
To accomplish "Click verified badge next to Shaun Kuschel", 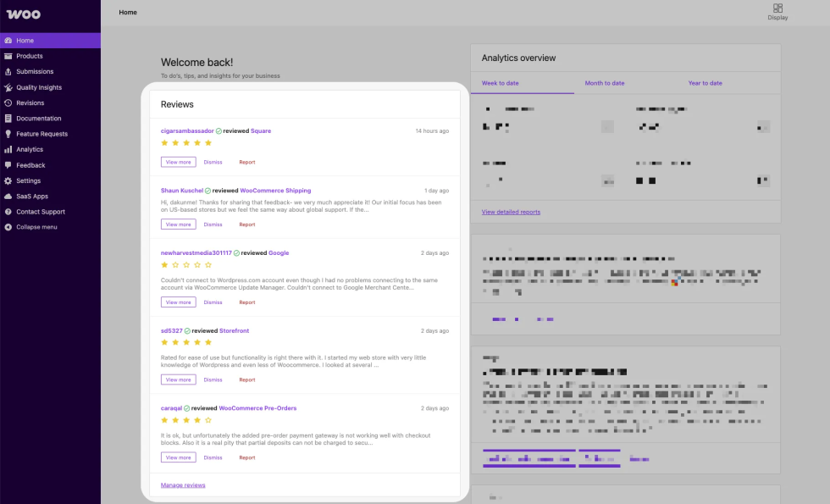I will 208,191.
